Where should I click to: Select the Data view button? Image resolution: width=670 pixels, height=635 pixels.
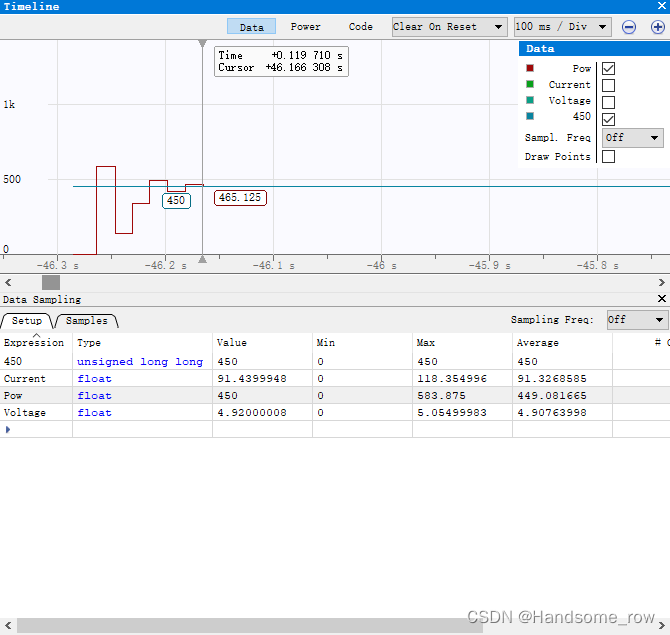click(251, 27)
